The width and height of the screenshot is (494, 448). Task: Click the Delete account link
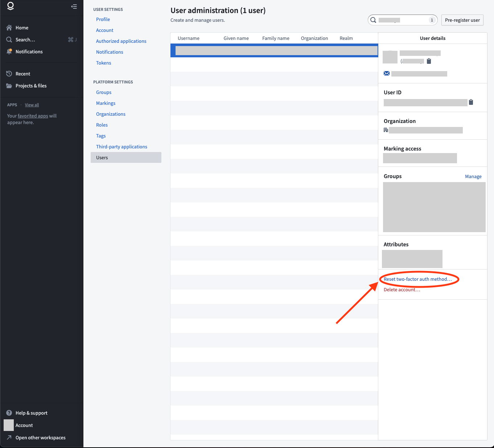click(402, 289)
